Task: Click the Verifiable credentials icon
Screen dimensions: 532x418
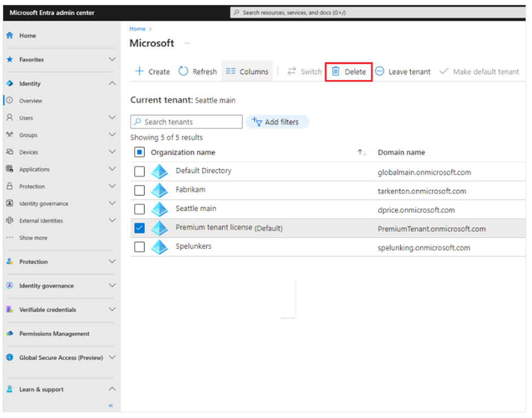Action: [x=10, y=309]
